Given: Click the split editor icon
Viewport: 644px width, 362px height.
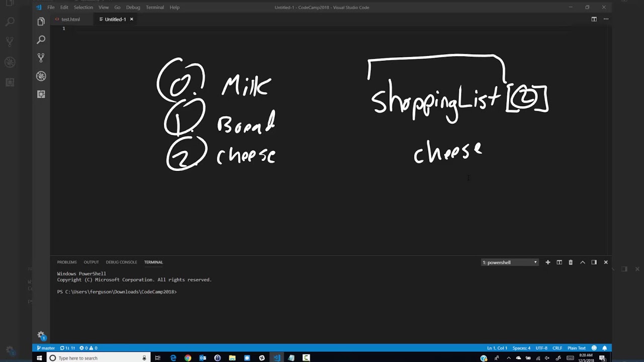Looking at the screenshot, I should point(594,19).
